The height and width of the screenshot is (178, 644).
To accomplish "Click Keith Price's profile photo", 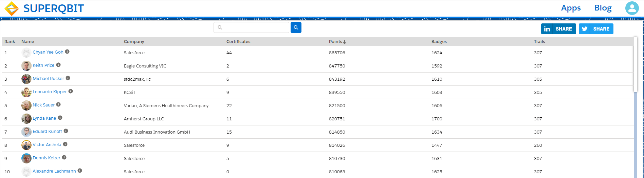I will (x=26, y=66).
